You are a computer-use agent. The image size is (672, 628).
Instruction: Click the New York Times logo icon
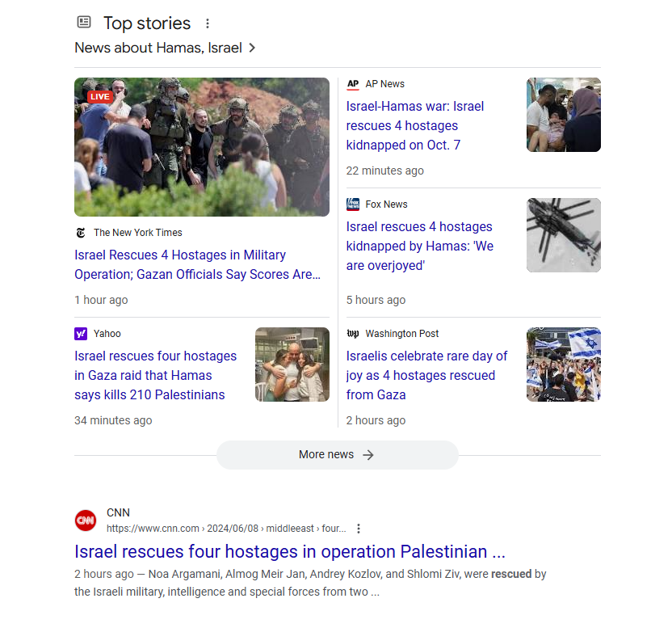(81, 233)
